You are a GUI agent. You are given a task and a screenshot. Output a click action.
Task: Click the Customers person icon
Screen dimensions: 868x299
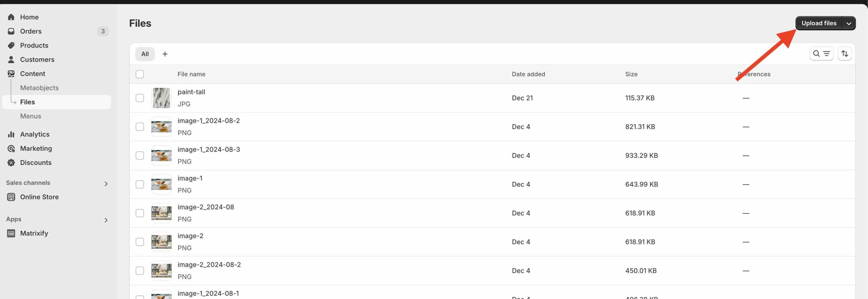tap(11, 60)
